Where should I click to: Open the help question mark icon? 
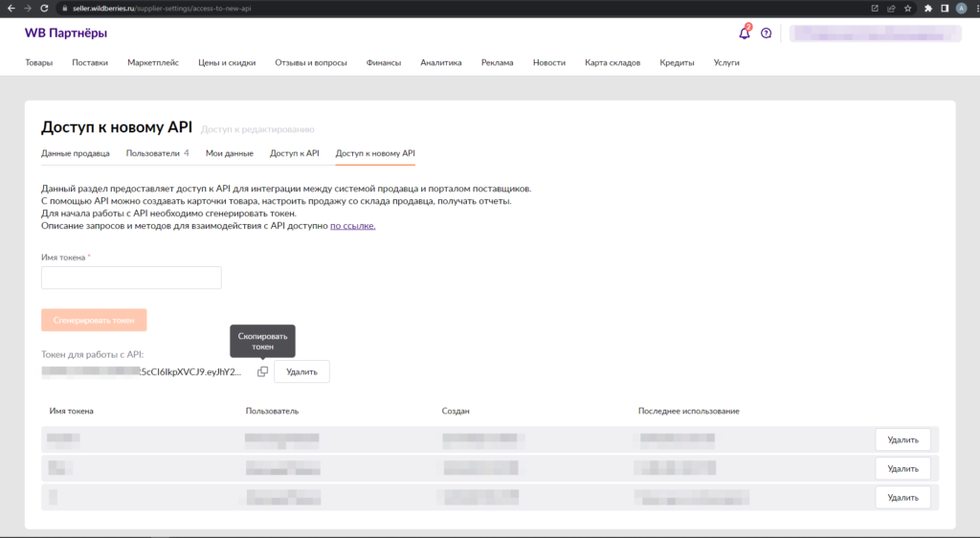coord(767,34)
